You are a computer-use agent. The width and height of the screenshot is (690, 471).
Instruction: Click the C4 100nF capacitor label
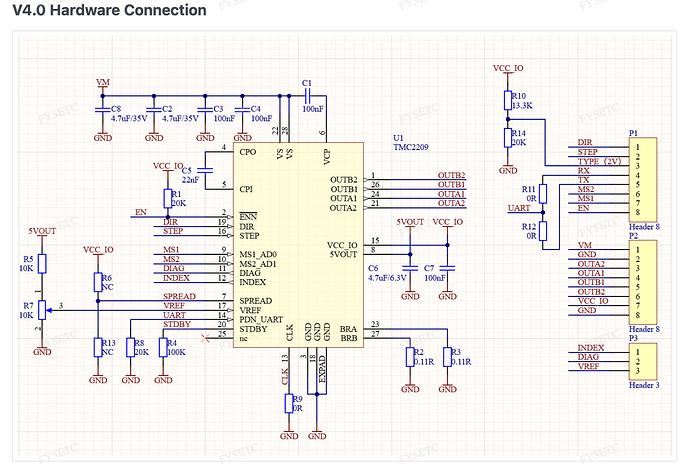coord(261,114)
